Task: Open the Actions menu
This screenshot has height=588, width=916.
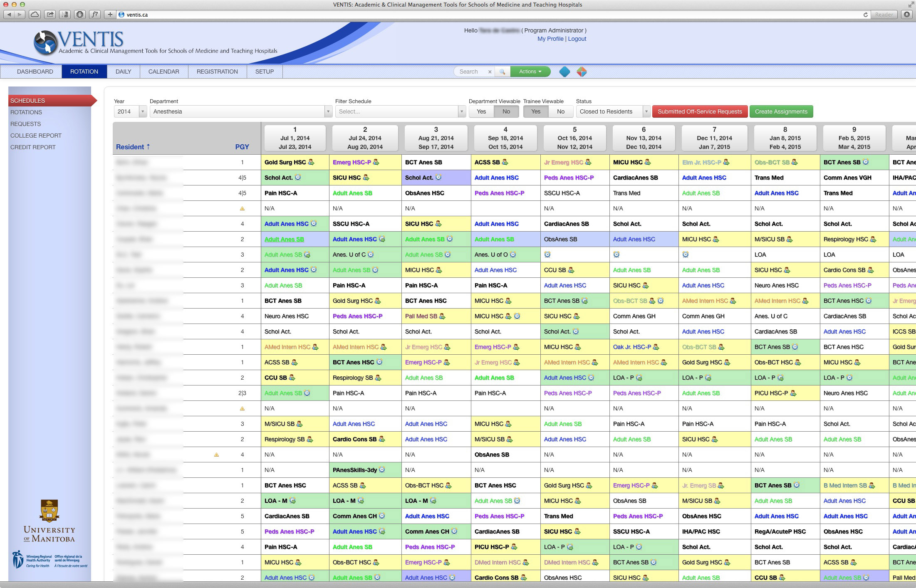Action: point(530,72)
